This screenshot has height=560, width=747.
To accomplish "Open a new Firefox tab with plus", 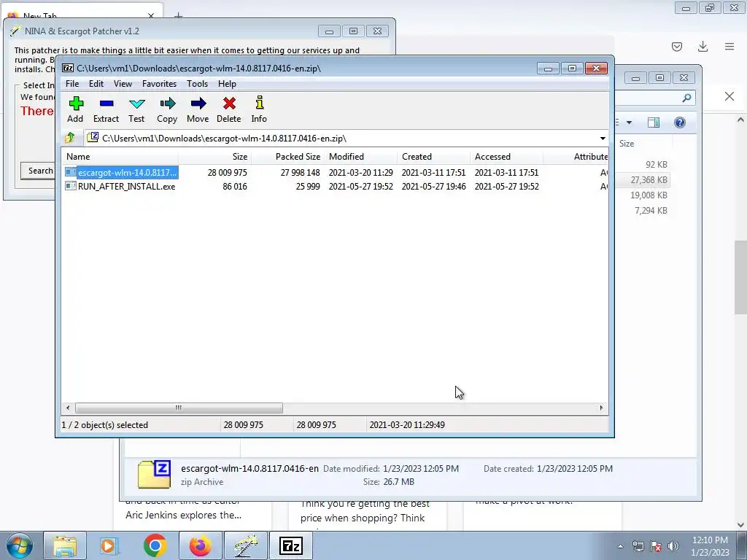I will (x=178, y=16).
